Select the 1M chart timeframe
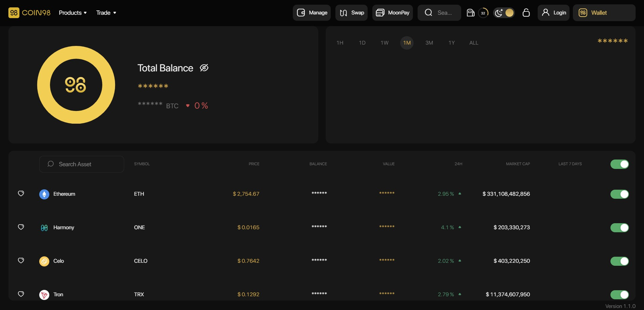 (x=407, y=43)
